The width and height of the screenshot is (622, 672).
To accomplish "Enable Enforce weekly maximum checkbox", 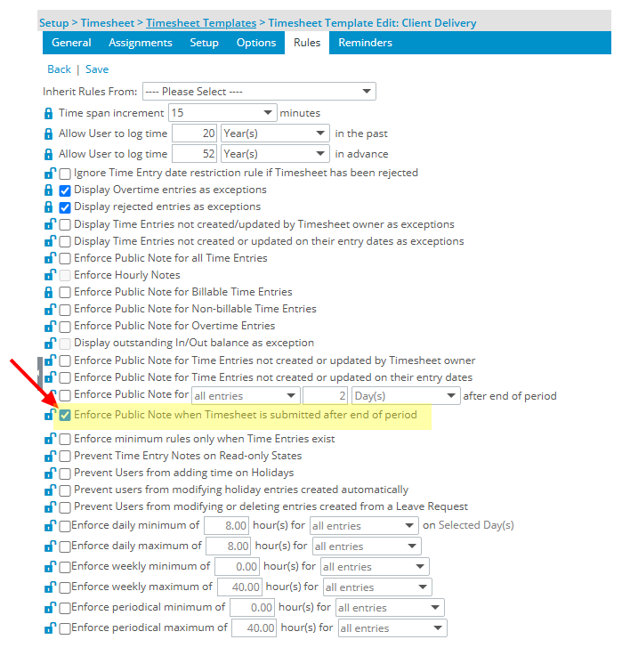I will point(65,587).
